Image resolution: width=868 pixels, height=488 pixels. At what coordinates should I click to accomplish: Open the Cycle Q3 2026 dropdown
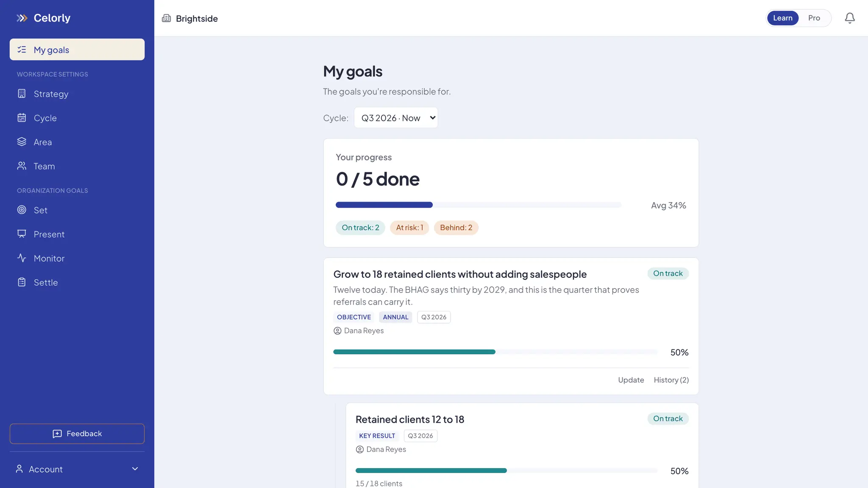click(x=396, y=118)
